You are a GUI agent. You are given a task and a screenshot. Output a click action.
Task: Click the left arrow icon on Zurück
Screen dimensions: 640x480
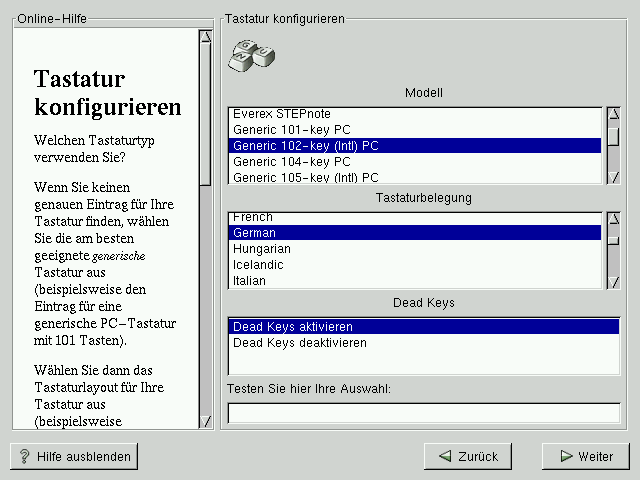click(442, 456)
